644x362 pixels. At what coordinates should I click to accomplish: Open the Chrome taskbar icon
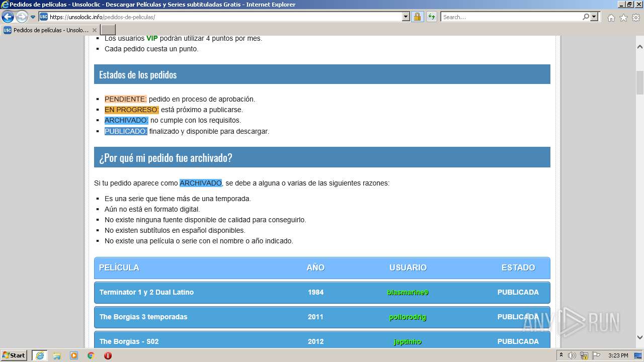[91, 355]
